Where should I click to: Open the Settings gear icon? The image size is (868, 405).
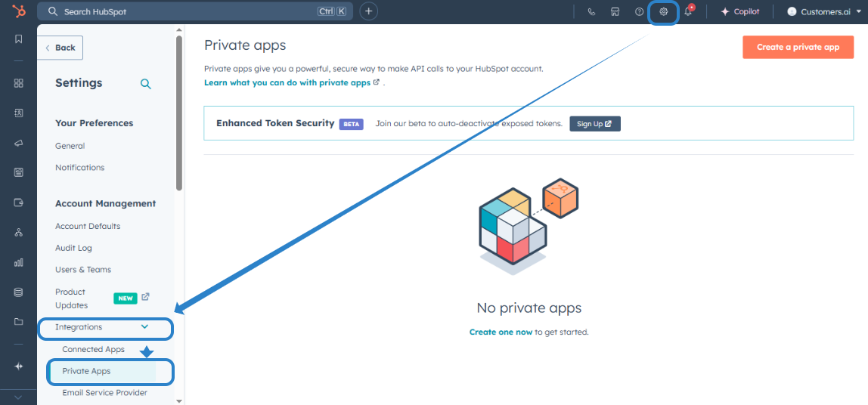click(664, 11)
